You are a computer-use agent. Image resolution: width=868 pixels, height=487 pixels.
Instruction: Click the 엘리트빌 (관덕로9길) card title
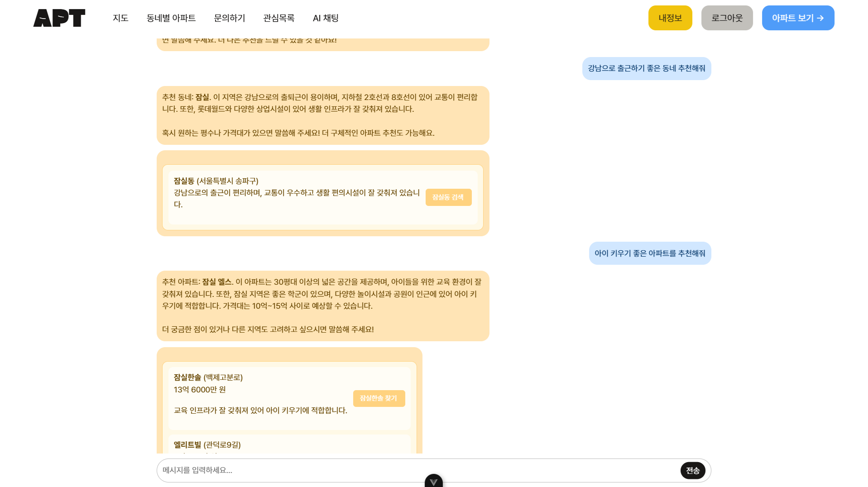207,445
